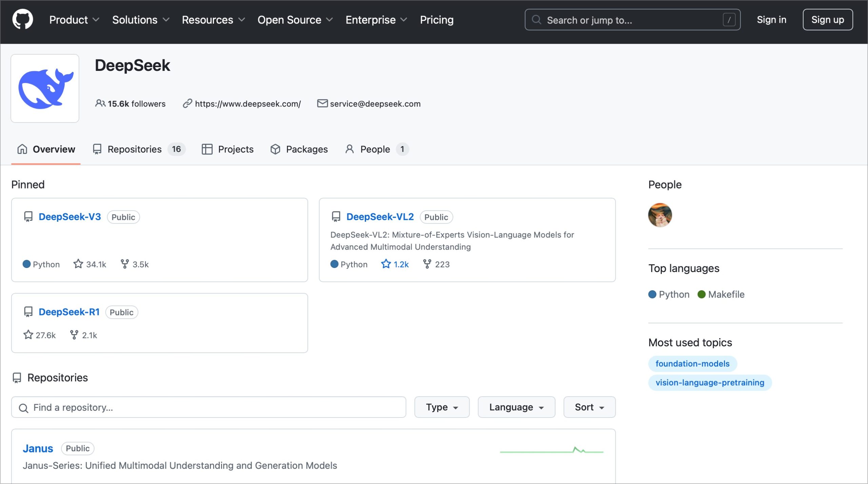Click the Public badge on DeepSeek-R1
This screenshot has width=868, height=484.
[121, 312]
